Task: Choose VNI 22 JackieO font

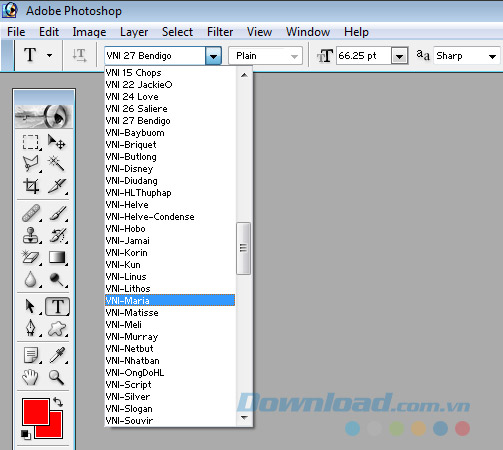Action: pos(170,85)
